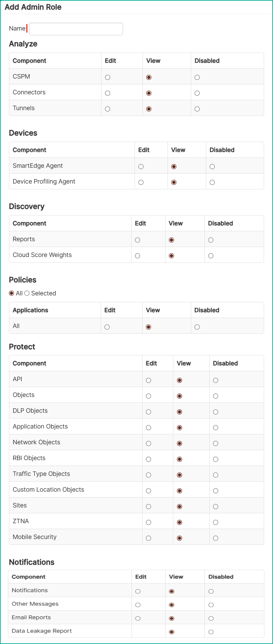Image resolution: width=273 pixels, height=644 pixels.
Task: Select Edit radio for Tunnels
Action: point(108,109)
